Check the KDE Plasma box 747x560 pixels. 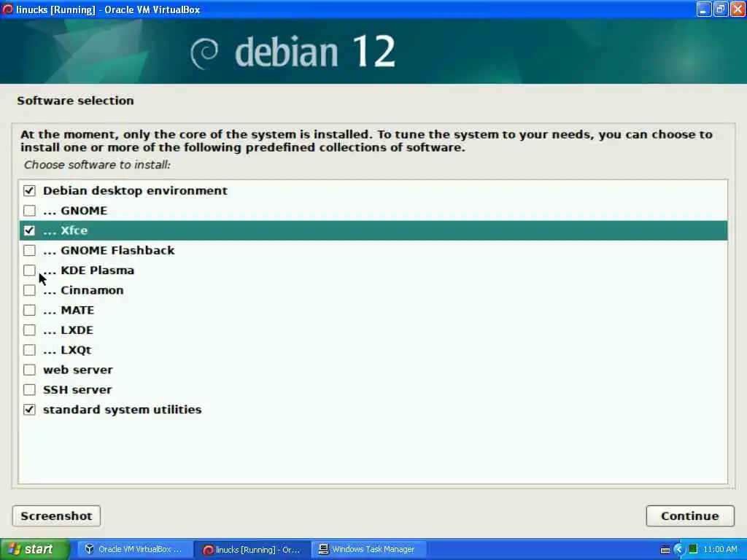(29, 271)
